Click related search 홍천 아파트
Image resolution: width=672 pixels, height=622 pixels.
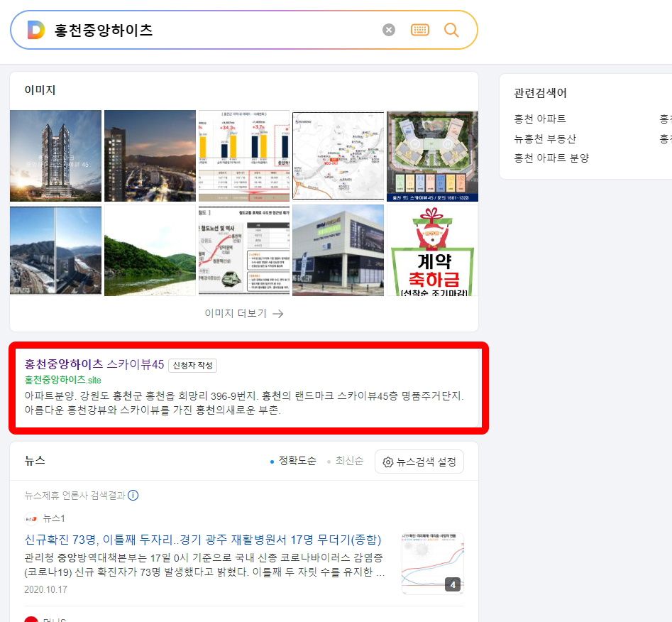[540, 119]
